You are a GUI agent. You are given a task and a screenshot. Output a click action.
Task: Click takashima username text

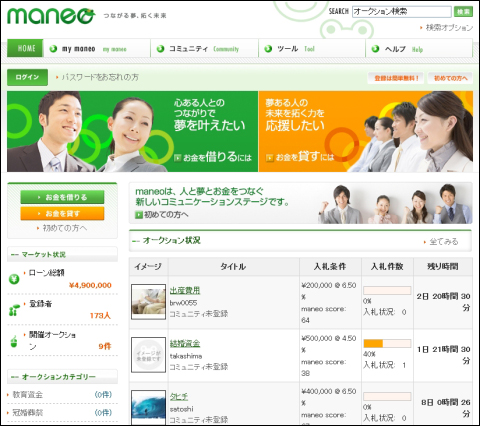click(186, 356)
